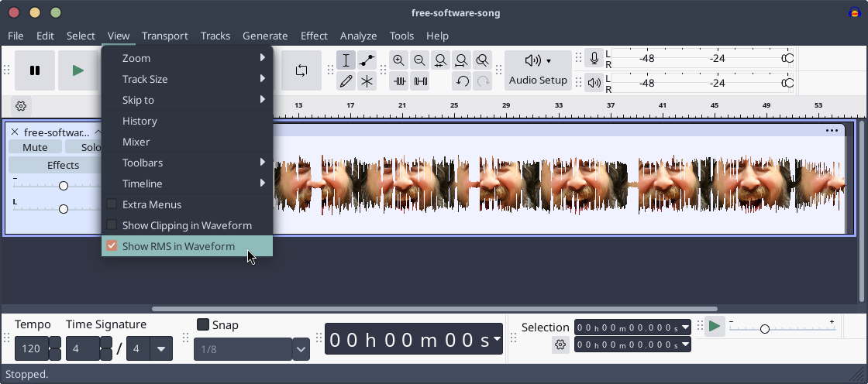The image size is (868, 384).
Task: Close the free-software track with X
Action: (15, 132)
